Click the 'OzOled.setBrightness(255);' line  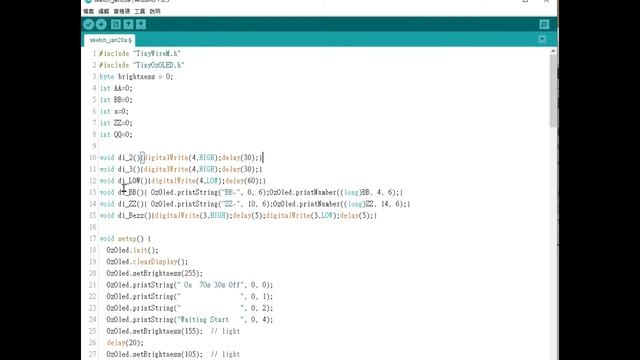coord(154,273)
